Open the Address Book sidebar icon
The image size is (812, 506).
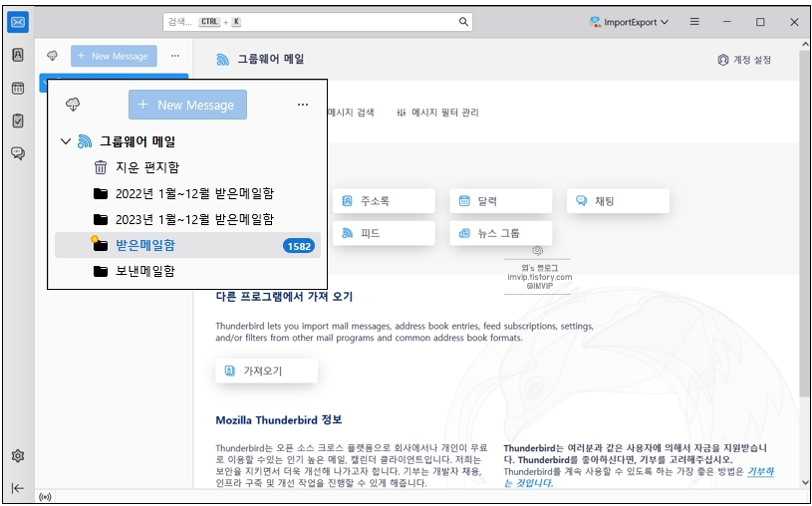coord(18,55)
